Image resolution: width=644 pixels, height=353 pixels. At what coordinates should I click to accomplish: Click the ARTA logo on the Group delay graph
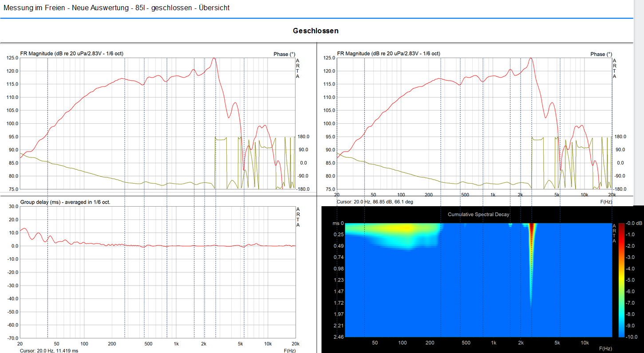click(298, 217)
